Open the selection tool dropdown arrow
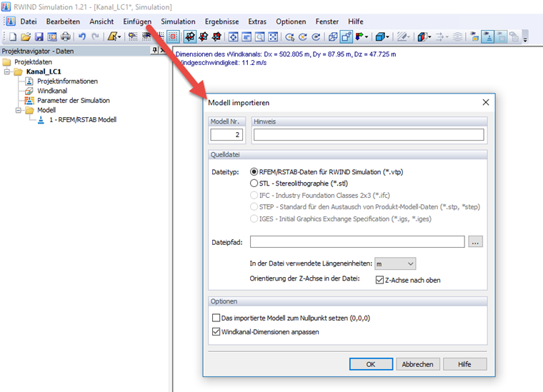The width and height of the screenshot is (543, 392). click(x=119, y=36)
